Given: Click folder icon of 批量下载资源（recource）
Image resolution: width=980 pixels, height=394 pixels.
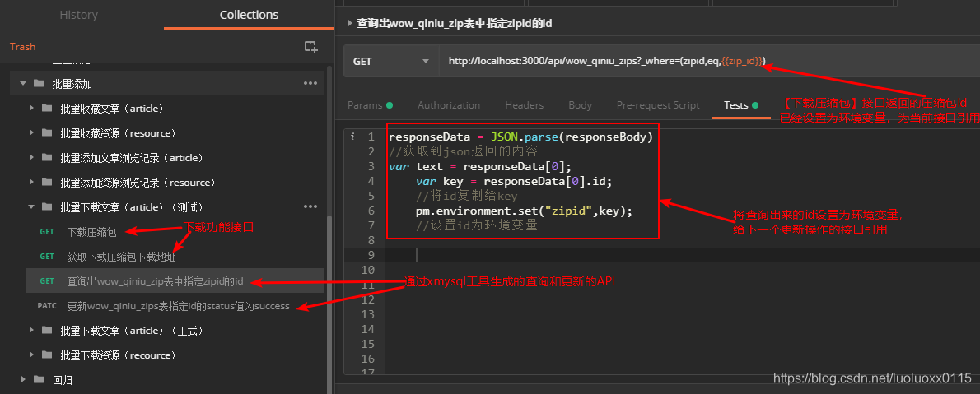Looking at the screenshot, I should (x=47, y=355).
